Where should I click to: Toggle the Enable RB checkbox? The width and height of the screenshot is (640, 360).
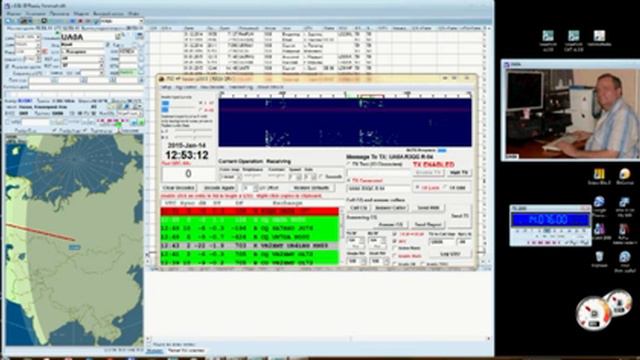click(395, 264)
